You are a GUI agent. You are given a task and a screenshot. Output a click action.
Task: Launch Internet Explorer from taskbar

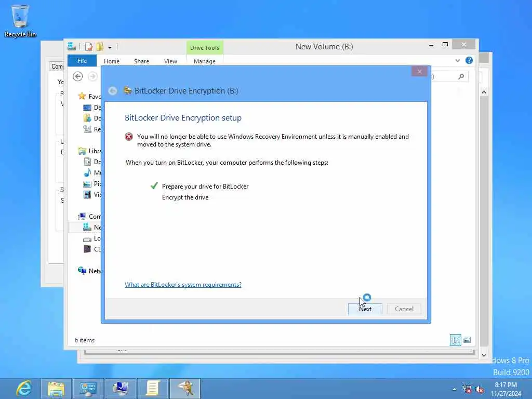coord(24,388)
